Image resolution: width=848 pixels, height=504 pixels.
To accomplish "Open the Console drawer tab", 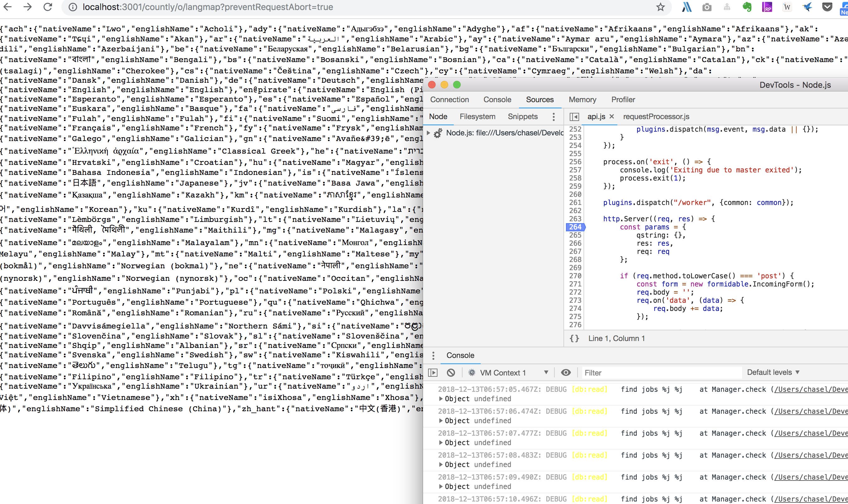I will pyautogui.click(x=460, y=355).
